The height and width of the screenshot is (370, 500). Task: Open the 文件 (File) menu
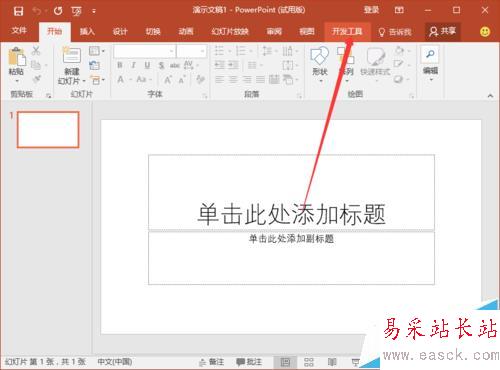[x=19, y=31]
